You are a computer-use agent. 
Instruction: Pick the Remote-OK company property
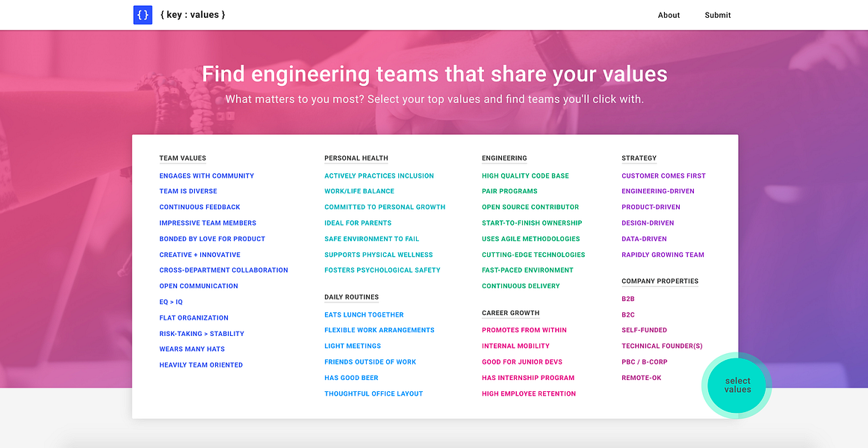point(641,377)
